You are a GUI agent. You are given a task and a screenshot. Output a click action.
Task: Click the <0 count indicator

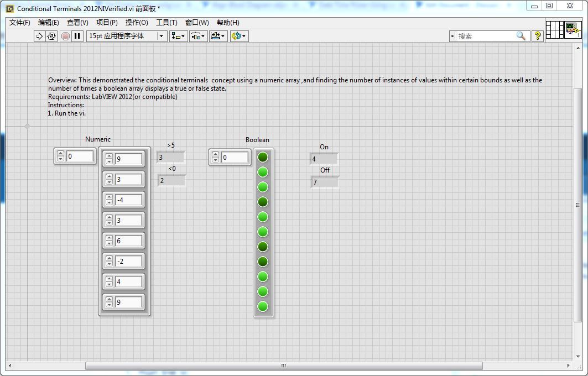coord(171,181)
